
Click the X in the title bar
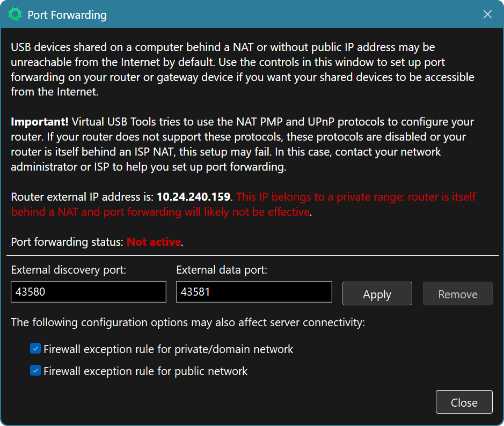[487, 14]
